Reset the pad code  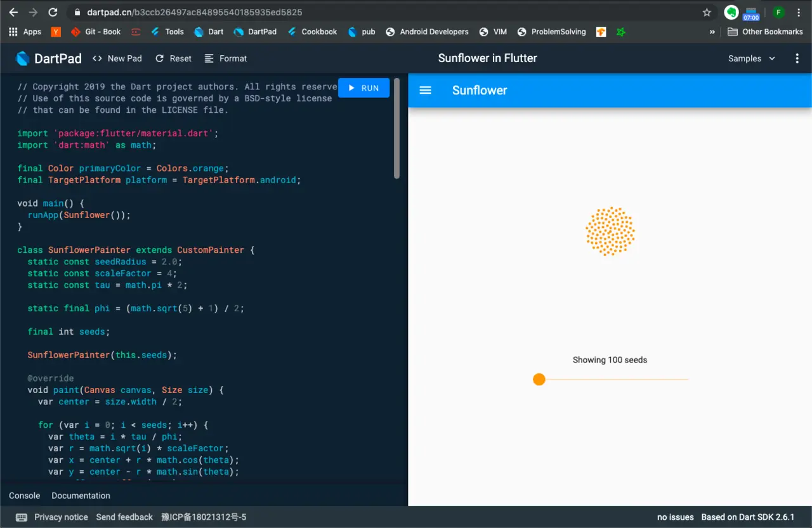click(x=173, y=58)
